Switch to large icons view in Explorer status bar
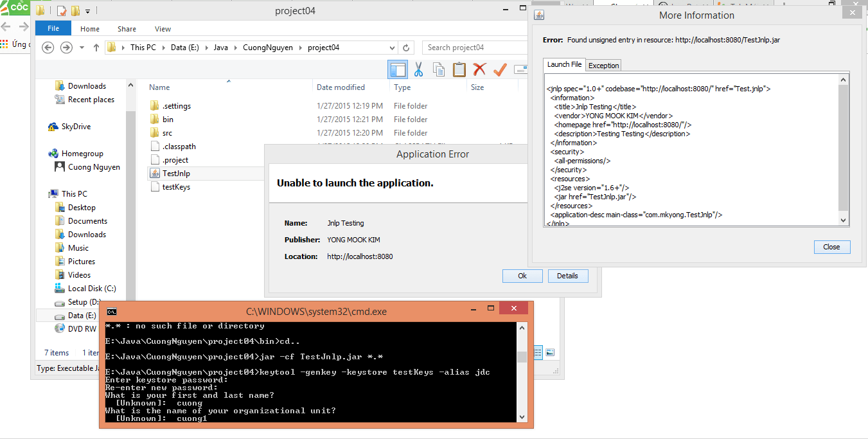868x439 pixels. [x=550, y=352]
